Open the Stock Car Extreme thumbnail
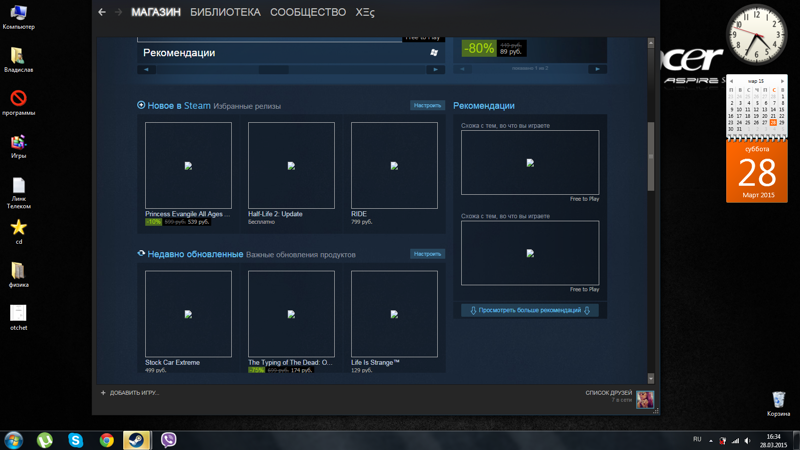The height and width of the screenshot is (450, 800). [x=188, y=314]
